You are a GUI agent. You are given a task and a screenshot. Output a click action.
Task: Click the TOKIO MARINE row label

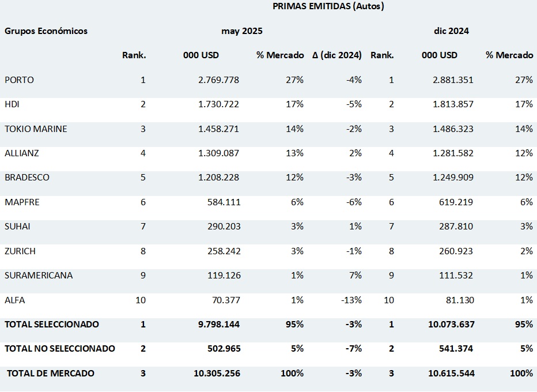(x=36, y=129)
